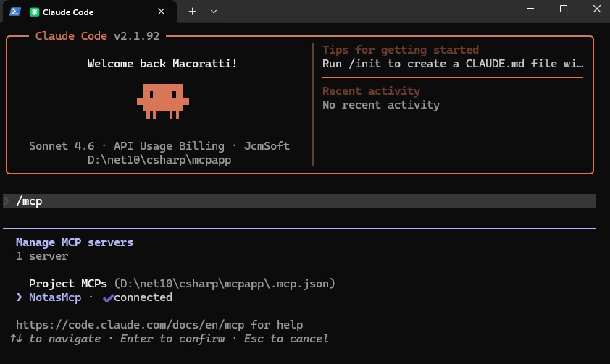Click the purple connected checkmark
The width and height of the screenshot is (610, 364).
click(x=108, y=298)
